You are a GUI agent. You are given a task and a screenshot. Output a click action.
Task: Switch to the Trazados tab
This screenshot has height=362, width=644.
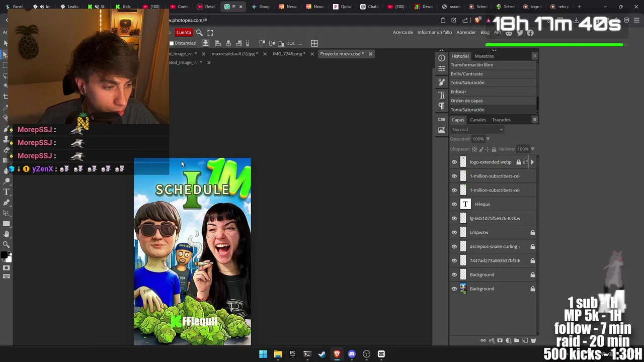point(501,120)
